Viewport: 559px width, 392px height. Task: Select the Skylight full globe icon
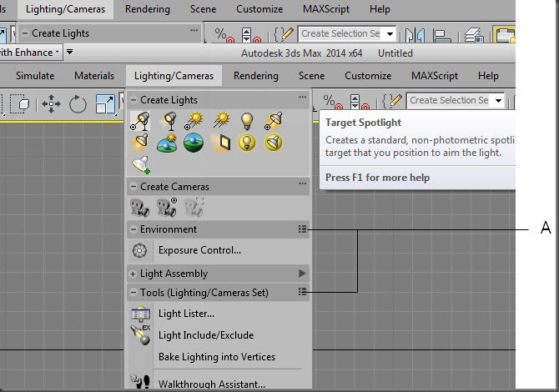[194, 143]
